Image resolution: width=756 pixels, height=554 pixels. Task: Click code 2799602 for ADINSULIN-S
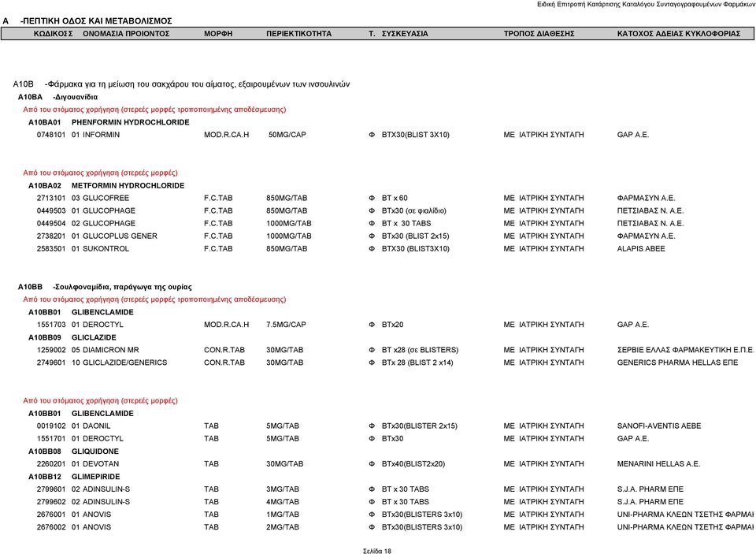point(51,502)
